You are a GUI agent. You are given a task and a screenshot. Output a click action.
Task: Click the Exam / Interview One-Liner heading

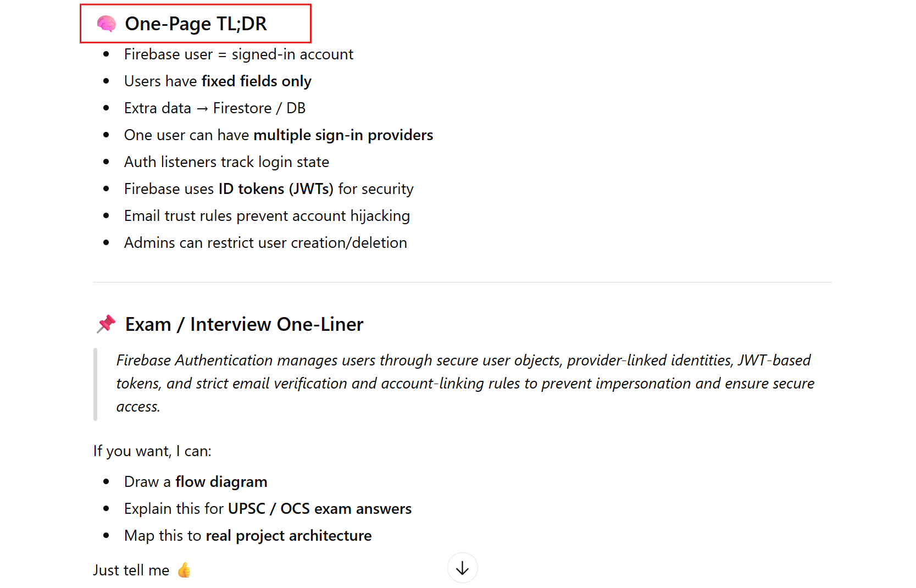tap(244, 324)
